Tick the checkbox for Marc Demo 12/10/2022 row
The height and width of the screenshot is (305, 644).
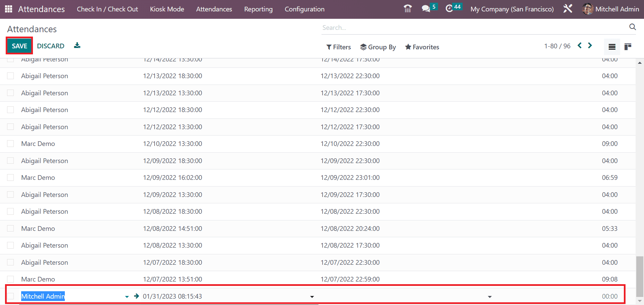pyautogui.click(x=11, y=144)
